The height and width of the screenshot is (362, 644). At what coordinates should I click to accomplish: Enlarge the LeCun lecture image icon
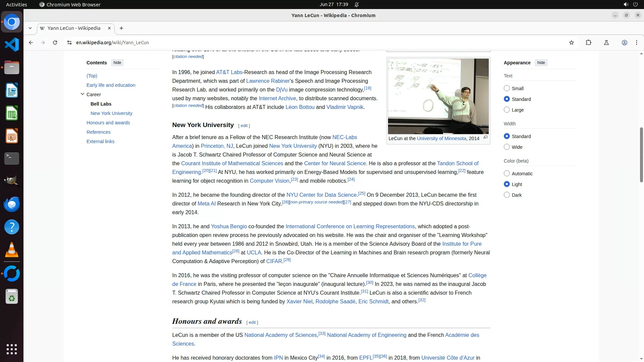485,137
